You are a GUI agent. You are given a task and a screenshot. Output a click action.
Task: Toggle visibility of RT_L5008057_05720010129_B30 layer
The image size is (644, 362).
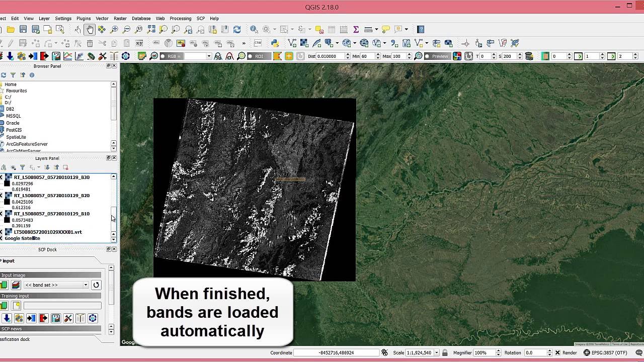(1, 177)
